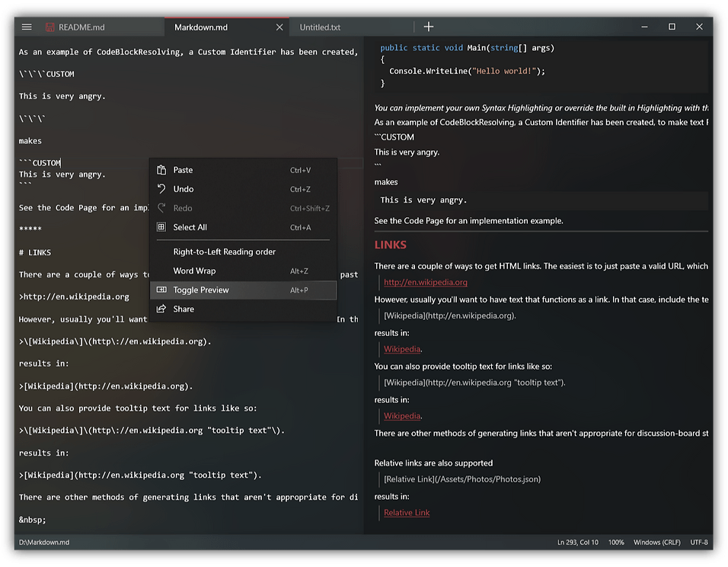Switch to the README.md tab
This screenshot has width=728, height=567.
coord(81,27)
